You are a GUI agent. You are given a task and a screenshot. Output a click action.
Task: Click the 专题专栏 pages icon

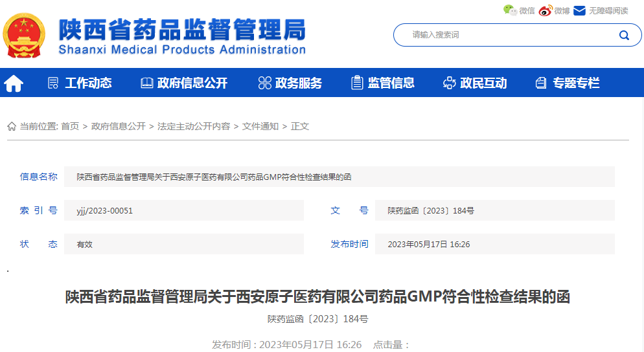[x=541, y=83]
